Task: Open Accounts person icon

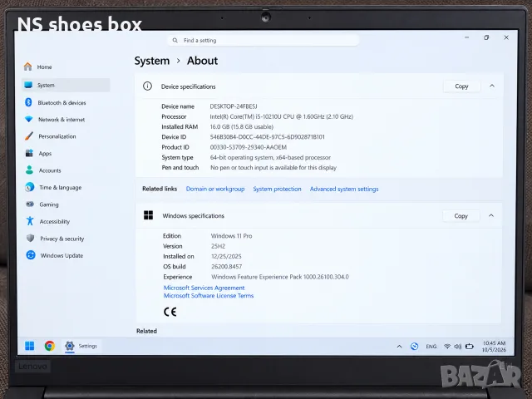Action: click(30, 170)
